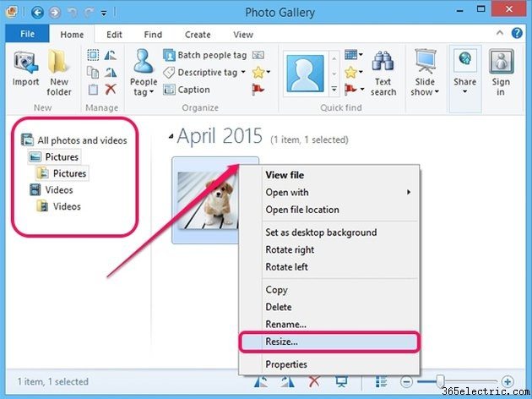Click the Rotate left icon in Manage group
The width and height of the screenshot is (532, 399).
click(111, 55)
